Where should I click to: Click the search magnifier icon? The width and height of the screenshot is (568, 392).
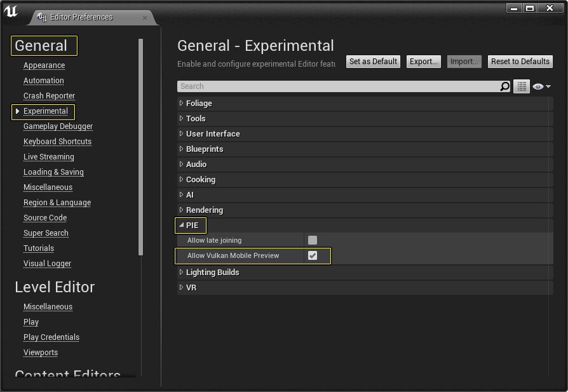[504, 86]
